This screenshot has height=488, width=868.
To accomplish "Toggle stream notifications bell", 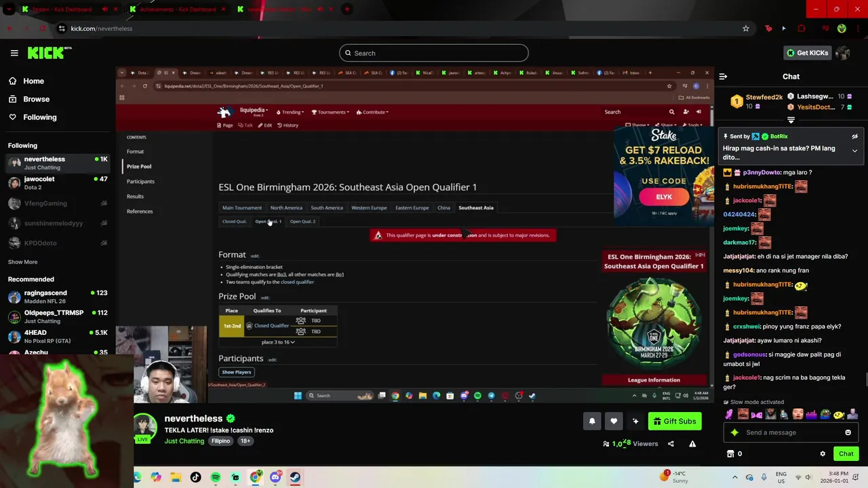I will pos(592,421).
